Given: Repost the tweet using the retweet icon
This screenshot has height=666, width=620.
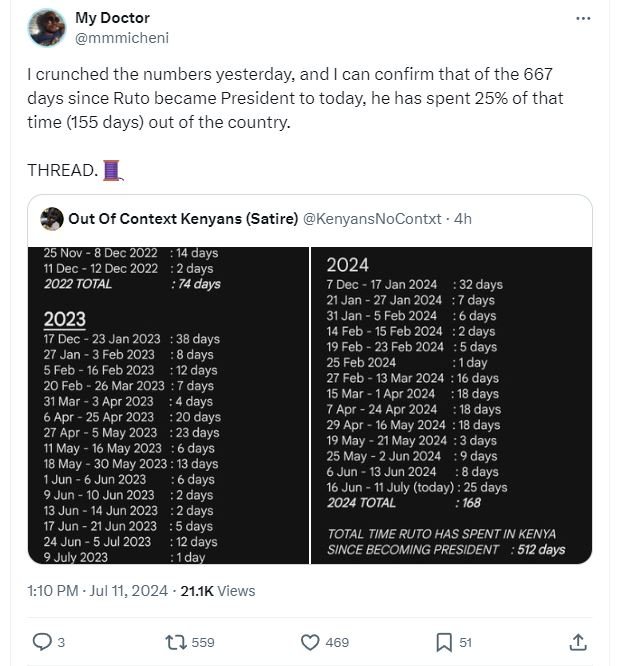Looking at the screenshot, I should point(175,642).
